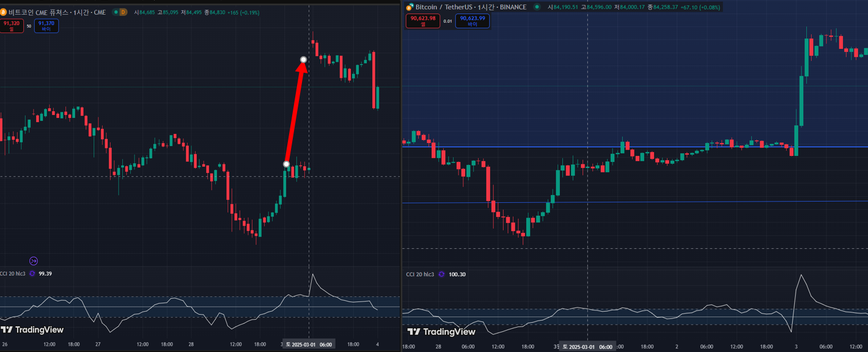Click the Bitcoin/Tether pair icon in Binance chart
Image resolution: width=868 pixels, height=352 pixels.
point(410,7)
